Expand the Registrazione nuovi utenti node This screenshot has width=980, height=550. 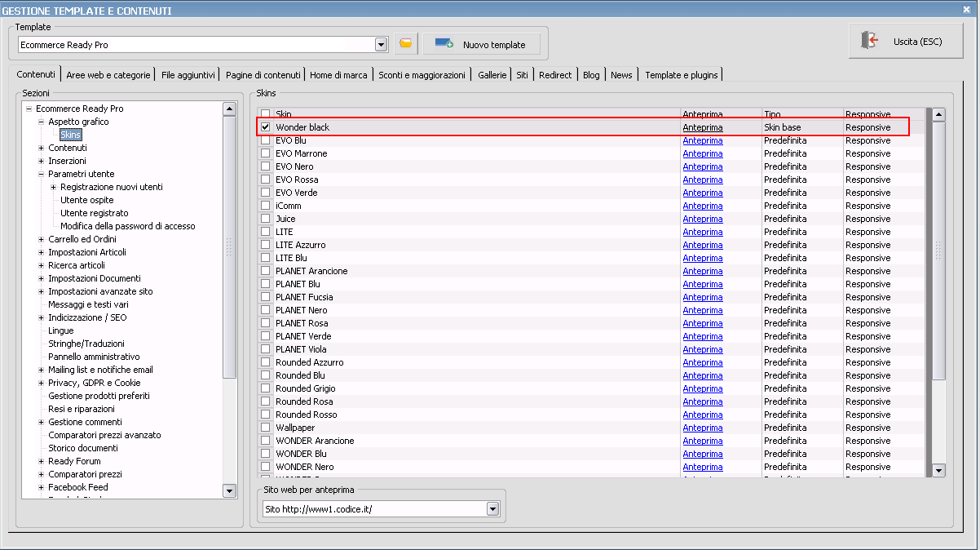[53, 187]
